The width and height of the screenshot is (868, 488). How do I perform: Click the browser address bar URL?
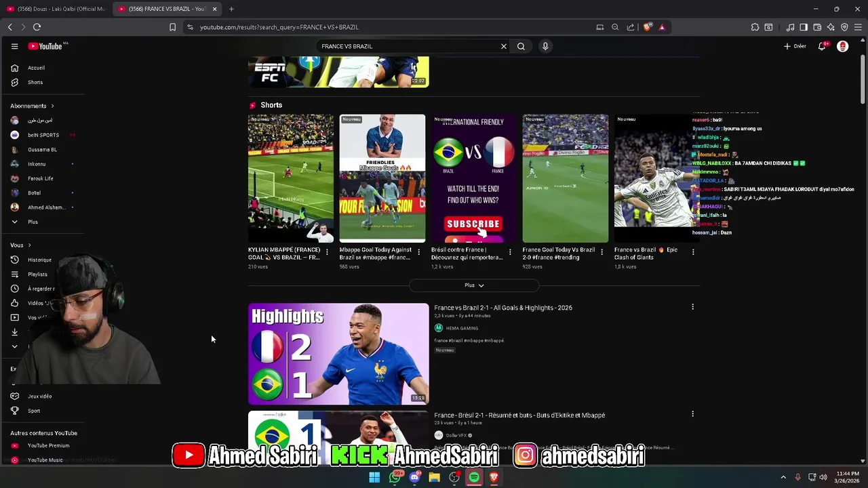click(279, 27)
